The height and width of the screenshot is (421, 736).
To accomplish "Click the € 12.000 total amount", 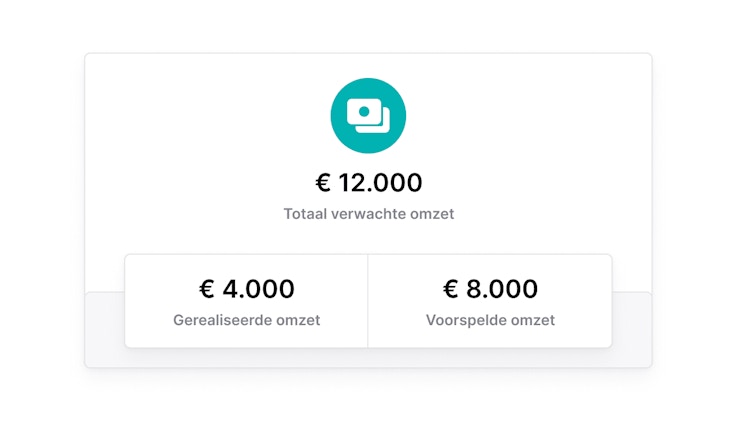I will click(x=368, y=183).
